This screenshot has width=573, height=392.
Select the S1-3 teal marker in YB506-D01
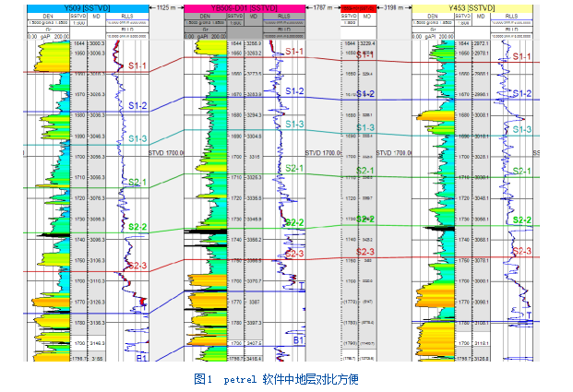point(294,125)
